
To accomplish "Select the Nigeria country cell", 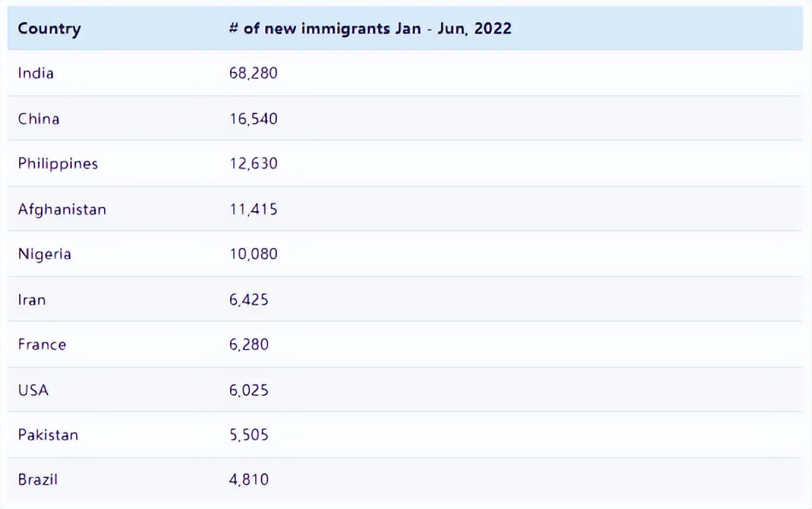I will pyautogui.click(x=45, y=254).
